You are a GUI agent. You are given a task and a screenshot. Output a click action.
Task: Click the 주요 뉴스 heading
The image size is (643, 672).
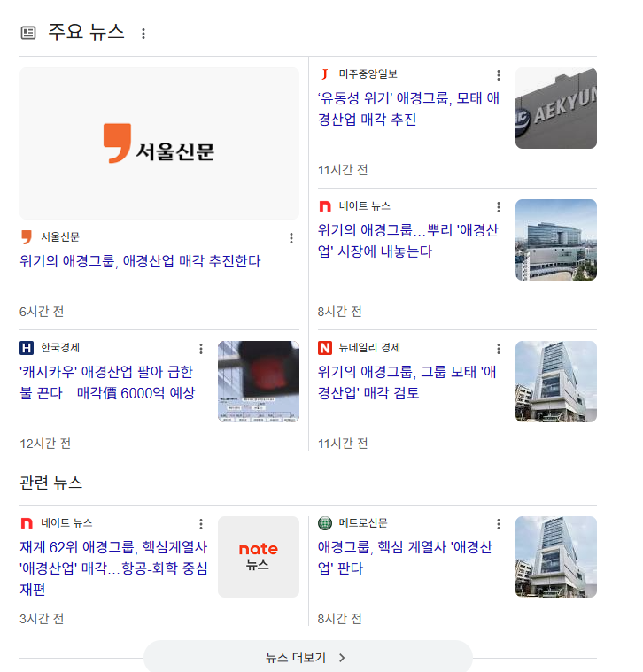tap(86, 32)
